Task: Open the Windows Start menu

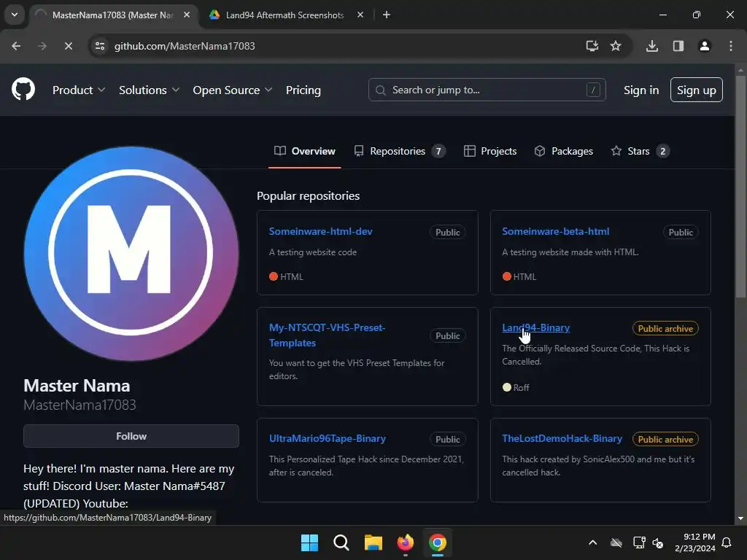Action: tap(309, 542)
